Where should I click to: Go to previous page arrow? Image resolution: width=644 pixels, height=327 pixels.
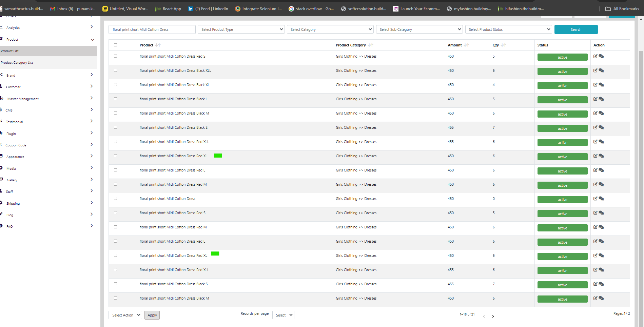coord(484,316)
